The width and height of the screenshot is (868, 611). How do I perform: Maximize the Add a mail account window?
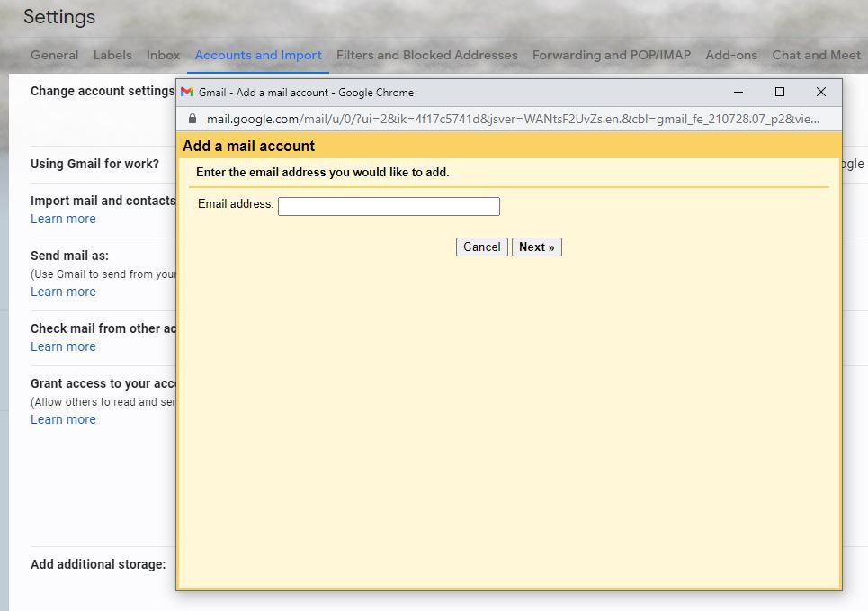pyautogui.click(x=780, y=92)
